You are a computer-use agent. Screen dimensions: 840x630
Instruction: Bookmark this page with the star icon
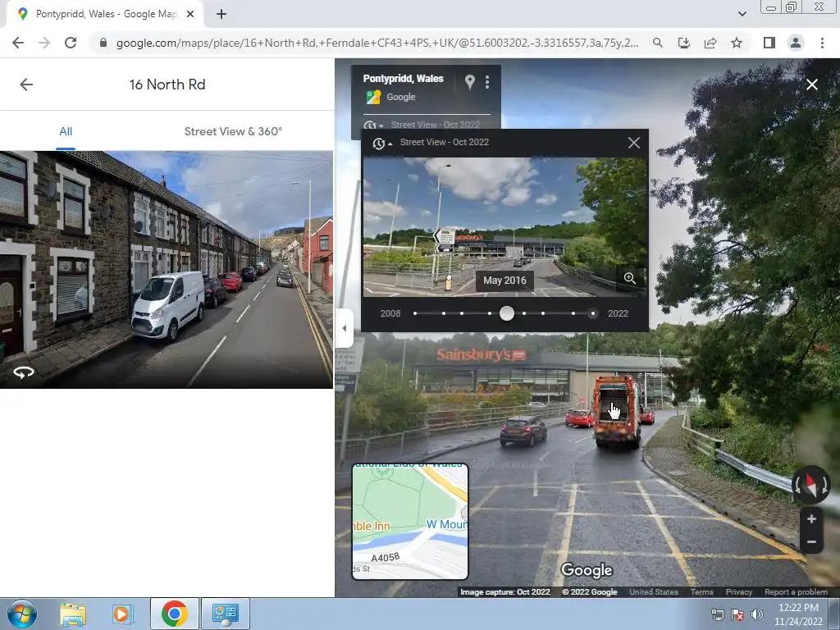tap(737, 43)
